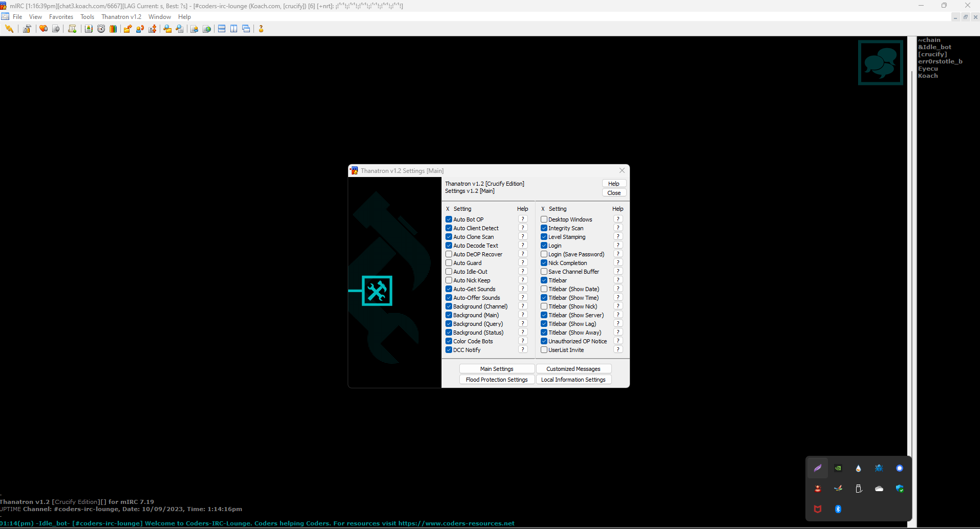Click help '?' for Color Code Bots

point(523,341)
